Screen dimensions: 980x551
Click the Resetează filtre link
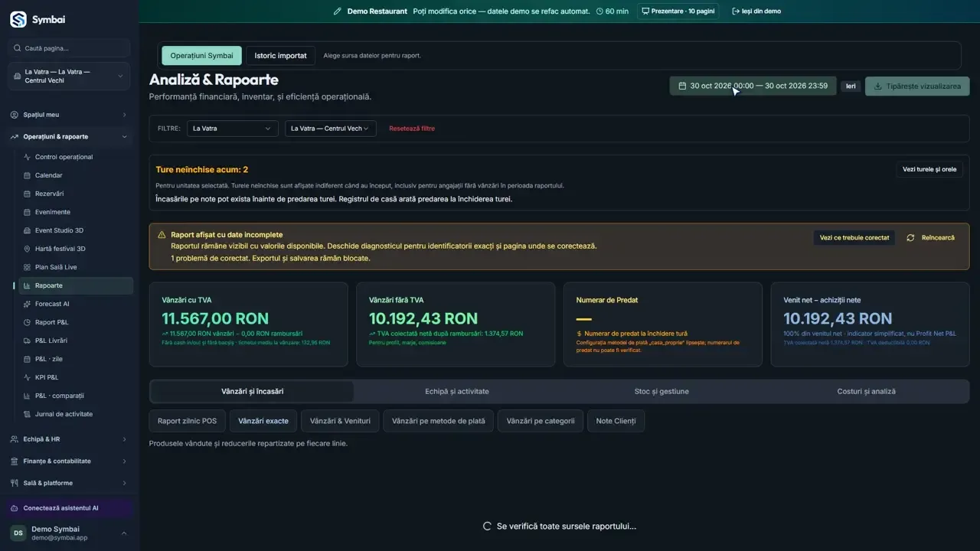[412, 129]
